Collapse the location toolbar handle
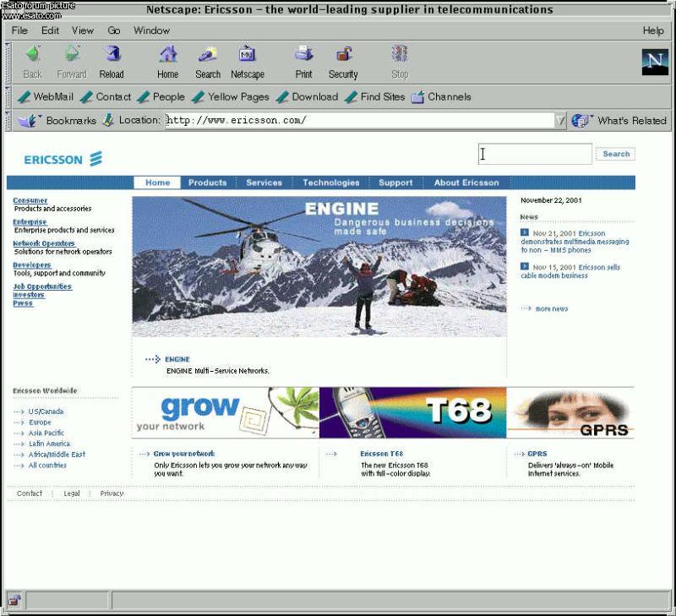This screenshot has height=616, width=676. point(8,120)
